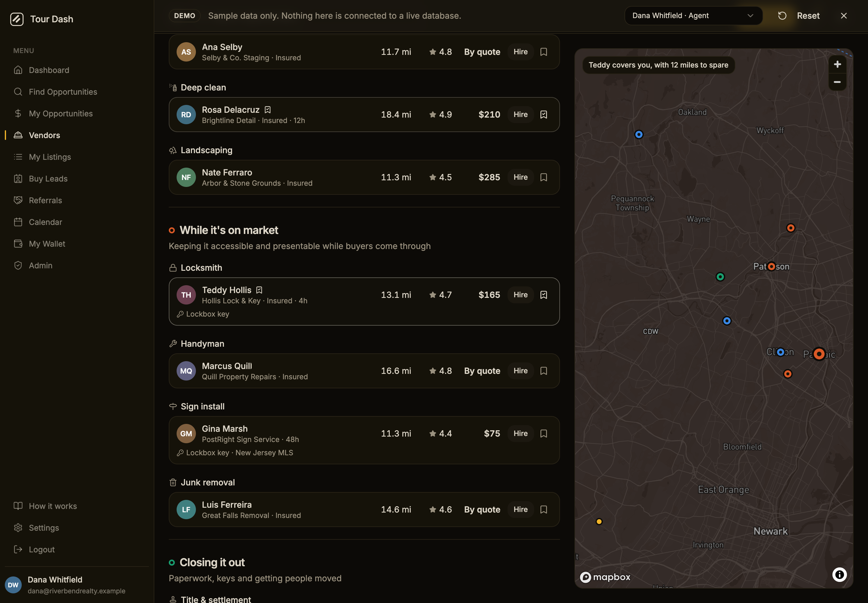Open the Admin page
The height and width of the screenshot is (603, 868).
(77, 266)
